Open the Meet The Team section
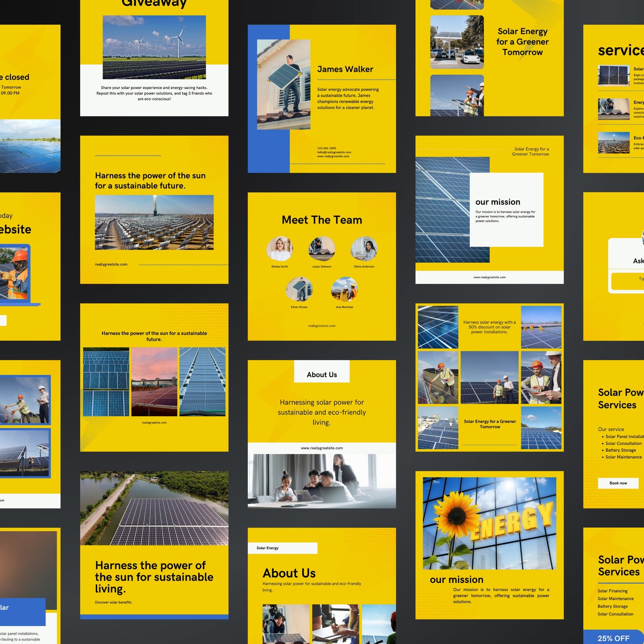This screenshot has height=644, width=644. 321,220
